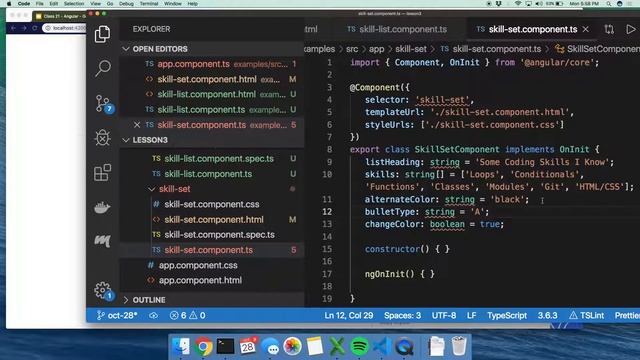Viewport: 640px width, 360px height.
Task: Open the Go menu
Action: coord(110,4)
